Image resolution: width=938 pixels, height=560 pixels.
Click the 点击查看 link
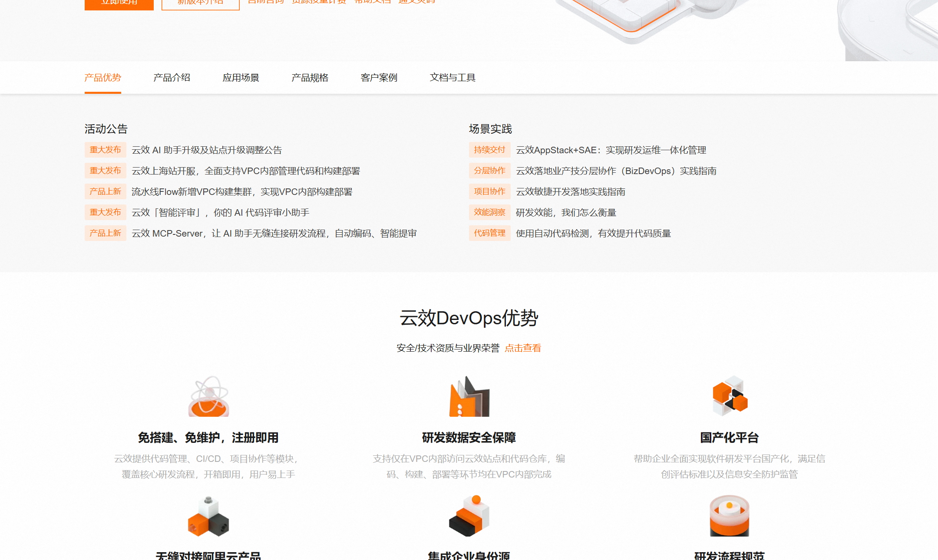click(523, 348)
